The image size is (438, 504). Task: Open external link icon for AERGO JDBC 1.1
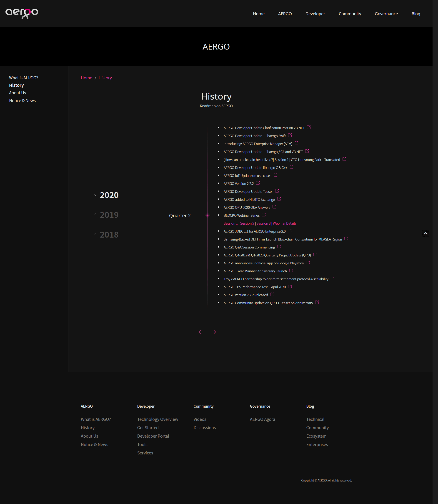click(290, 231)
